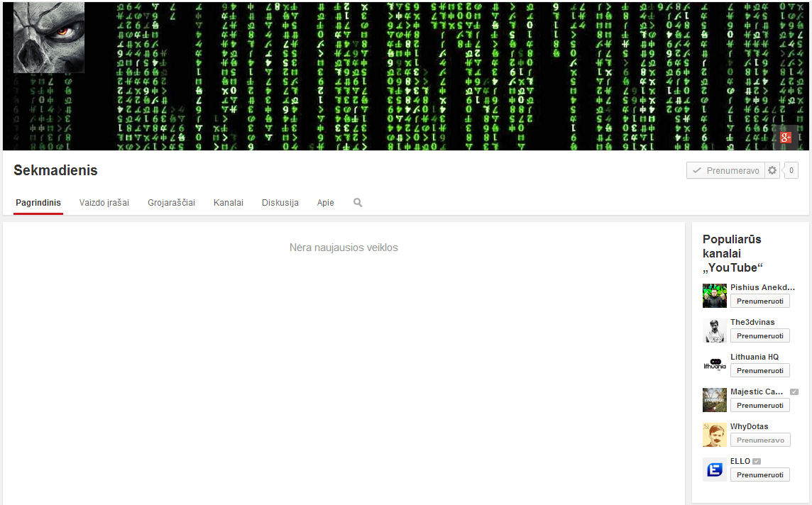Open the Apie tab
Screen dimensions: 812x505
[325, 203]
